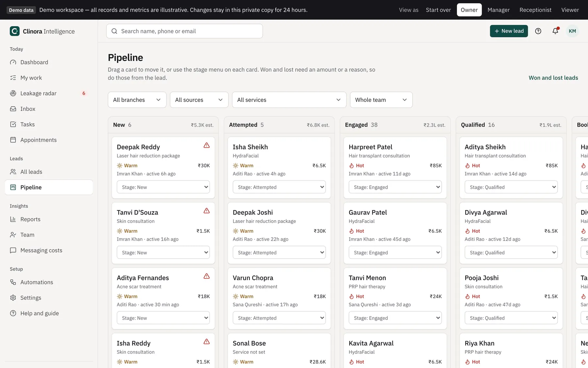
Task: Open Won and lost leads link
Action: pyautogui.click(x=553, y=78)
